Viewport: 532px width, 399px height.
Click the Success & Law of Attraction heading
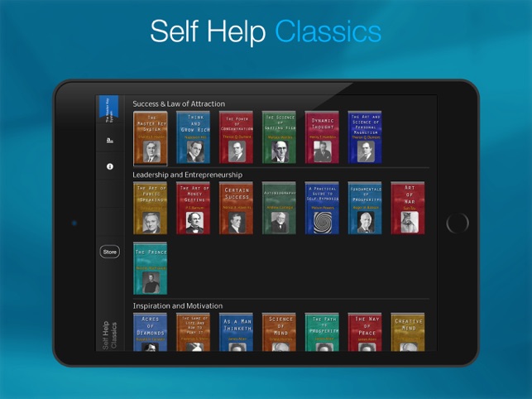179,104
